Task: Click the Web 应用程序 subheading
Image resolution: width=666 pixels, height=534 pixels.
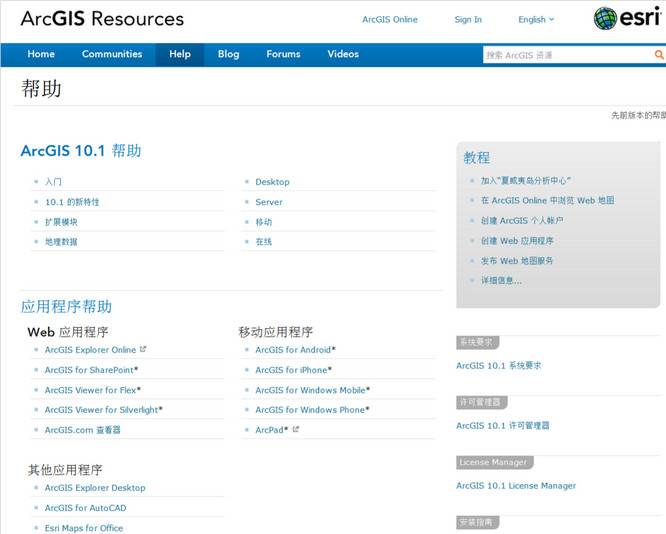Action: (x=68, y=332)
